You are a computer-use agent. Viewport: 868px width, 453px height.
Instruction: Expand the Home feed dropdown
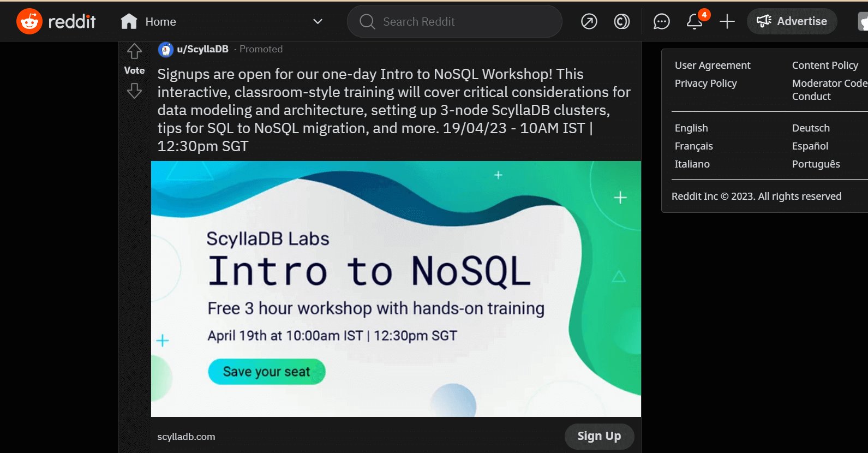pos(317,21)
